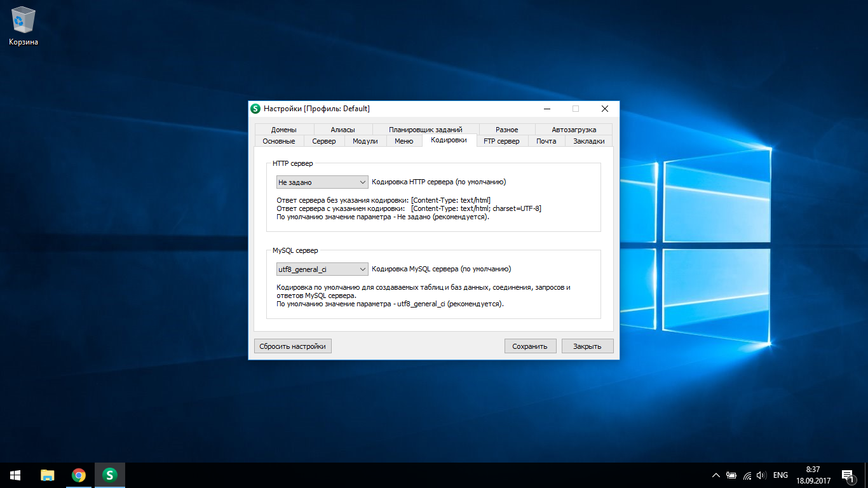Viewport: 868px width, 488px height.
Task: Switch to the Домены tab
Action: point(283,130)
